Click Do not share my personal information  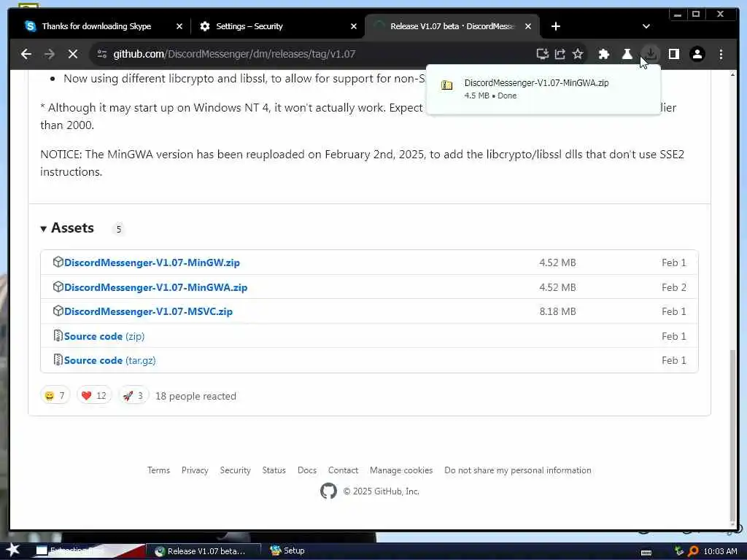click(518, 470)
